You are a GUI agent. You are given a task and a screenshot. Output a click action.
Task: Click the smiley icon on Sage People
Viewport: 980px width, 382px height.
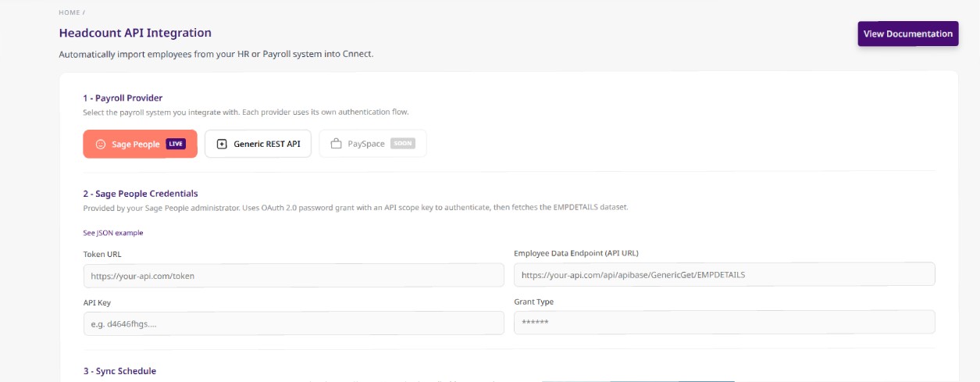pos(101,145)
